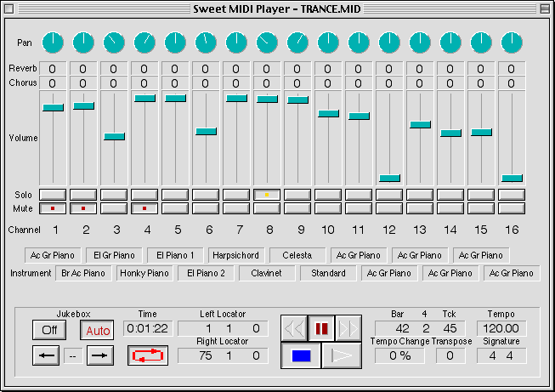Click channel 6 volume slider handle
Screen dimensions: 555x392
click(x=206, y=131)
